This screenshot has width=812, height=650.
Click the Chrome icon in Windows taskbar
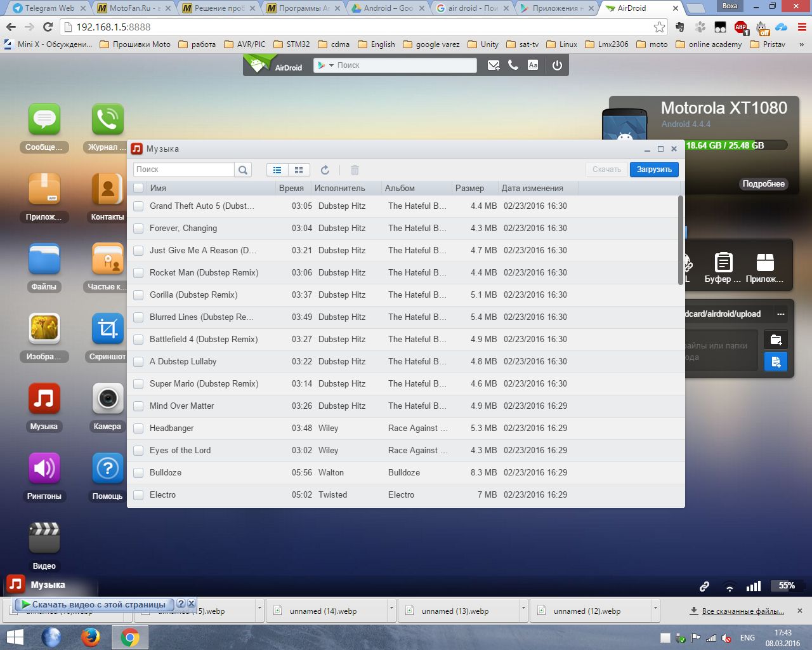(129, 637)
